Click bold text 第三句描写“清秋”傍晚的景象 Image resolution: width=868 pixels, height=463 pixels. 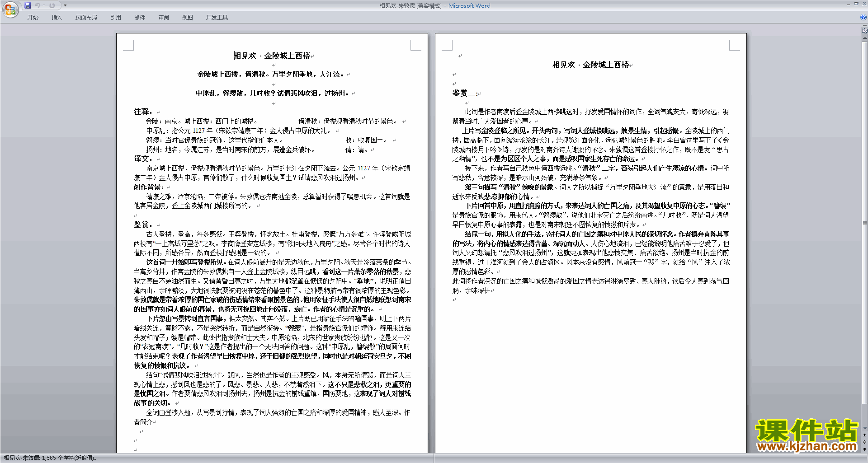pyautogui.click(x=510, y=187)
